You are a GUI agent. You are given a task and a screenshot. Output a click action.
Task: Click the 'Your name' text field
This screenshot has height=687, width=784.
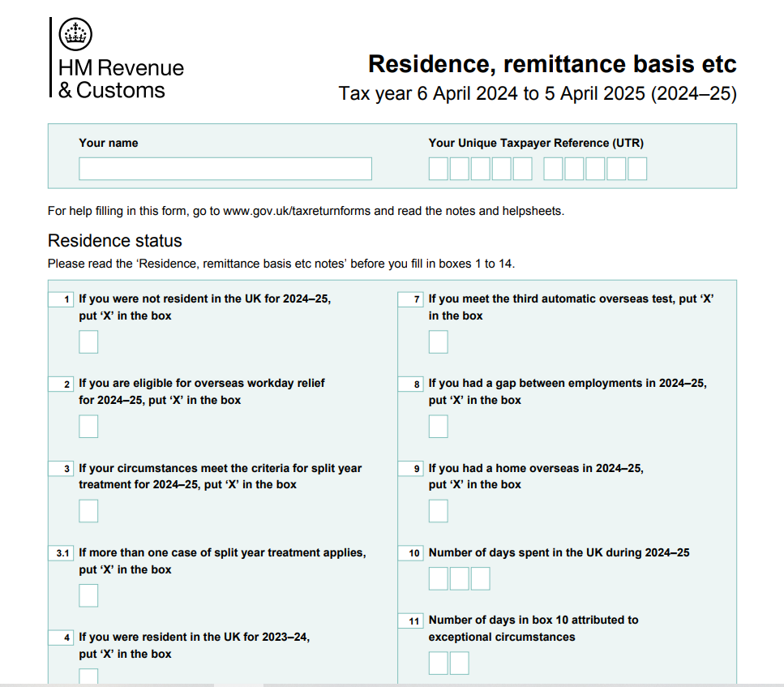(225, 169)
